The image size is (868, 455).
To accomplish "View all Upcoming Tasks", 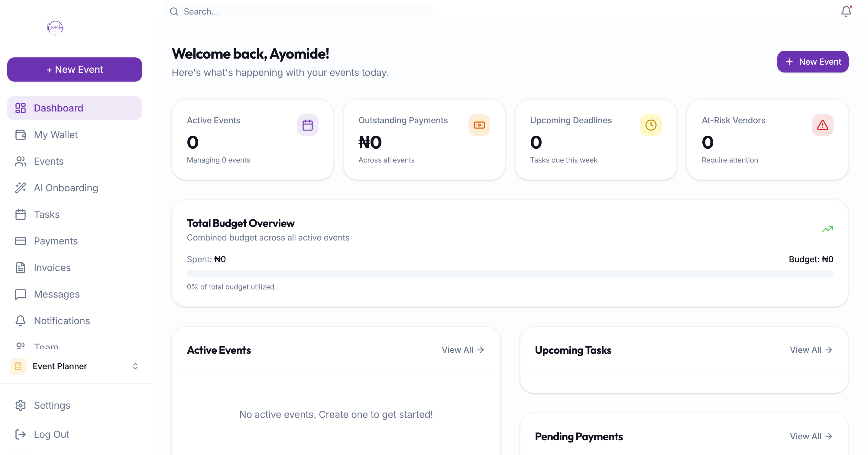I will [811, 350].
